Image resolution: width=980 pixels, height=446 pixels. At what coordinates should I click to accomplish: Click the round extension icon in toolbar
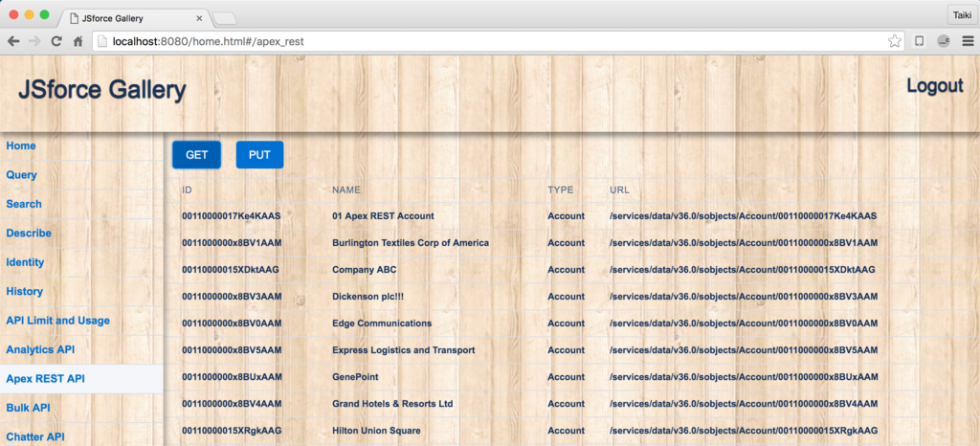pyautogui.click(x=944, y=41)
